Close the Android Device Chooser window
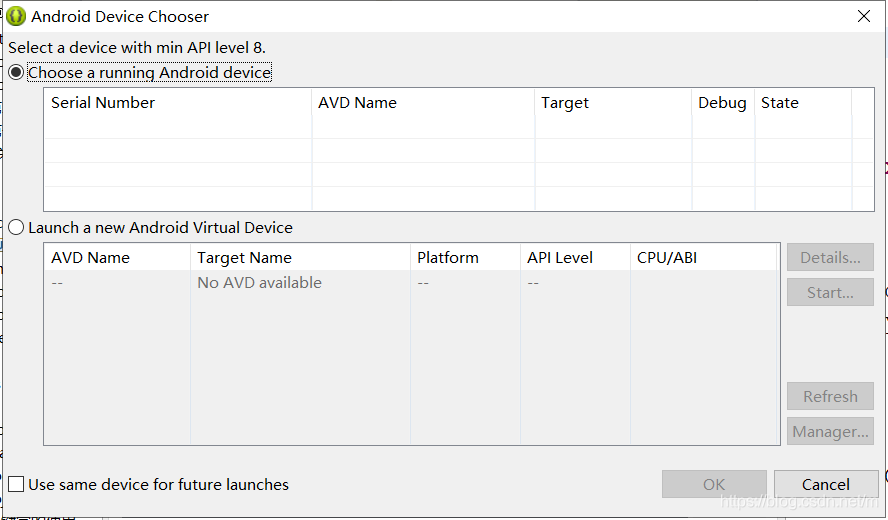Image resolution: width=888 pixels, height=520 pixels. 864,16
